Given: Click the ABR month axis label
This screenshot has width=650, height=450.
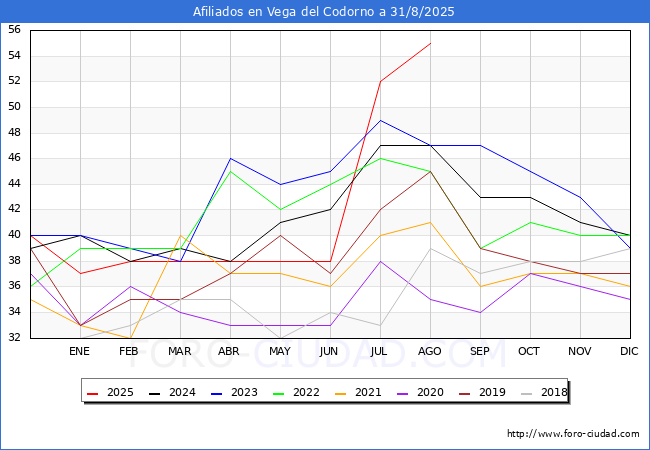Looking at the screenshot, I should coord(229,352).
